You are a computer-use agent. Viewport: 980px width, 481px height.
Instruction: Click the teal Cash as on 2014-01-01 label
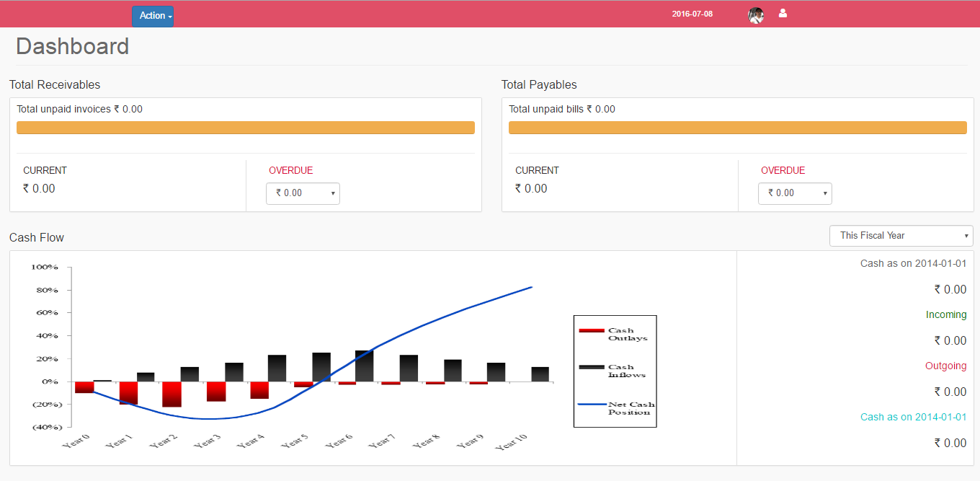coord(913,417)
